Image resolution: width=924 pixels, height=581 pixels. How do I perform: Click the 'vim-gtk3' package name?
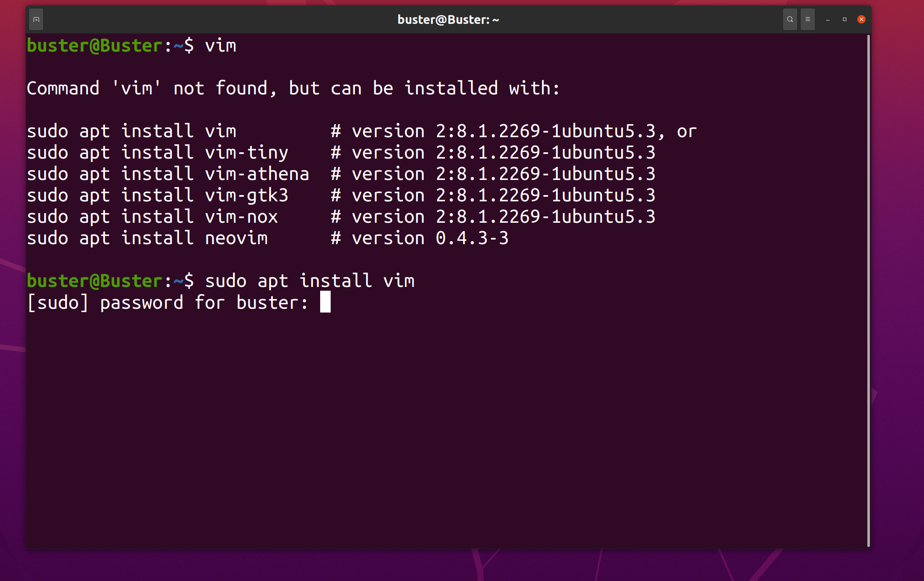coord(246,195)
